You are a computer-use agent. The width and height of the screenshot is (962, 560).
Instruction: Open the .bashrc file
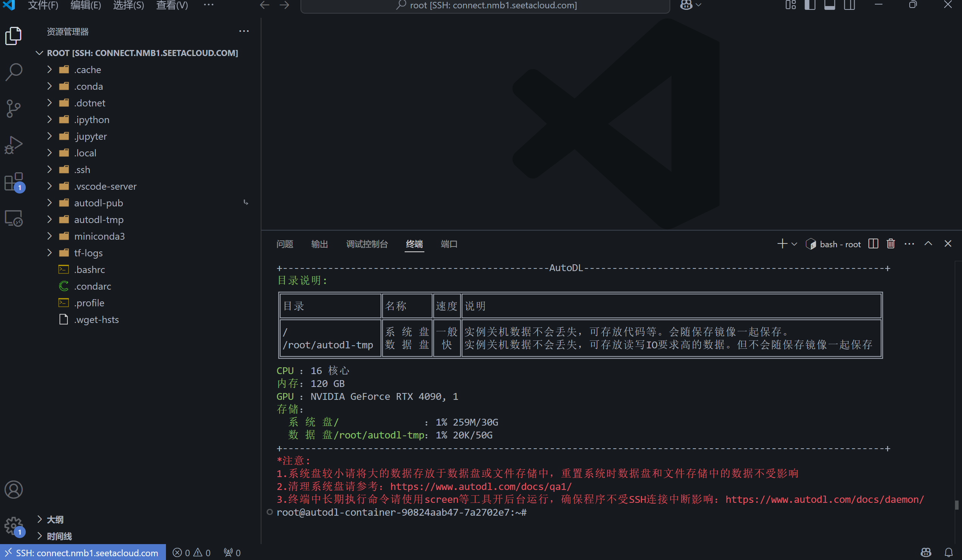tap(89, 270)
